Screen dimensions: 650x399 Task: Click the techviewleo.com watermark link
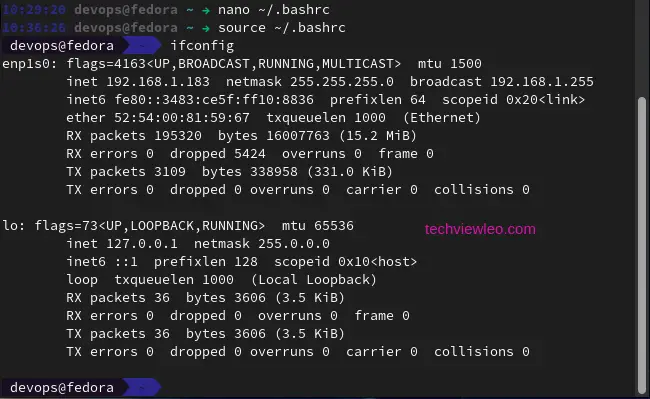(x=480, y=229)
